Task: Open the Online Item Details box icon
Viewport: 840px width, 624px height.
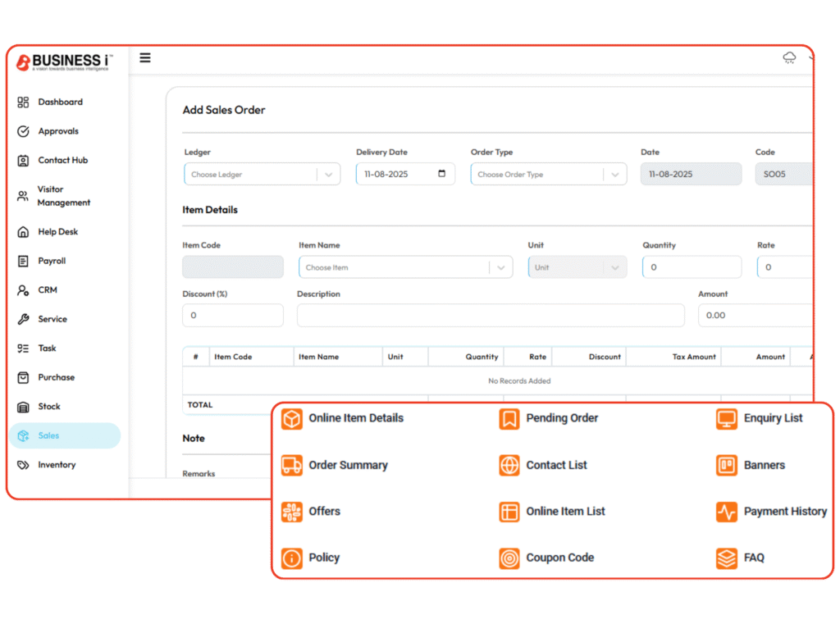Action: click(x=291, y=419)
